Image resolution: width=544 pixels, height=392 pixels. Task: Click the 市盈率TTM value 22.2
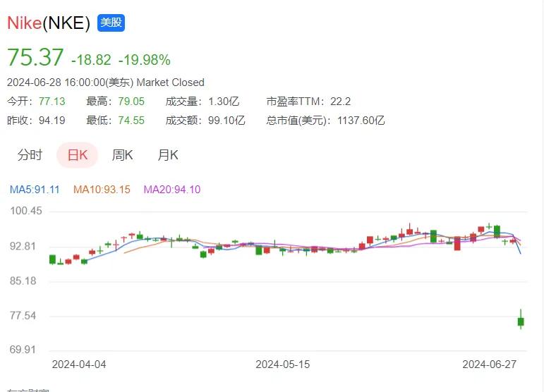coord(340,102)
